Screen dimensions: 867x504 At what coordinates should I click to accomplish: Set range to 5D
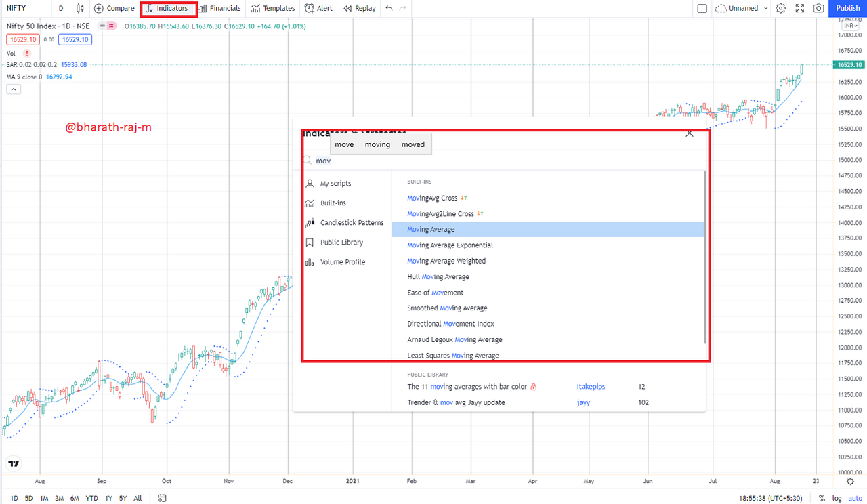28,498
